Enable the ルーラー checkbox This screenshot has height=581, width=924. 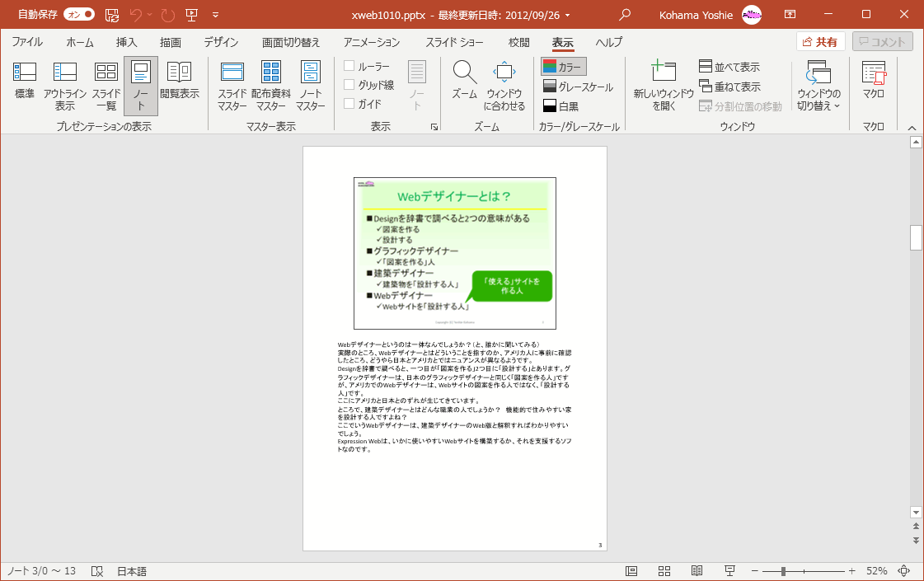click(349, 66)
